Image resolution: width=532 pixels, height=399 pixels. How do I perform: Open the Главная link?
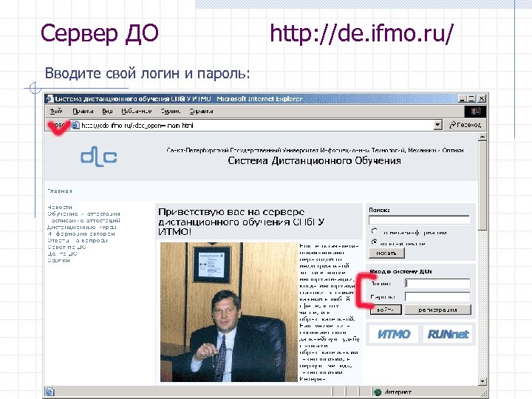(60, 191)
